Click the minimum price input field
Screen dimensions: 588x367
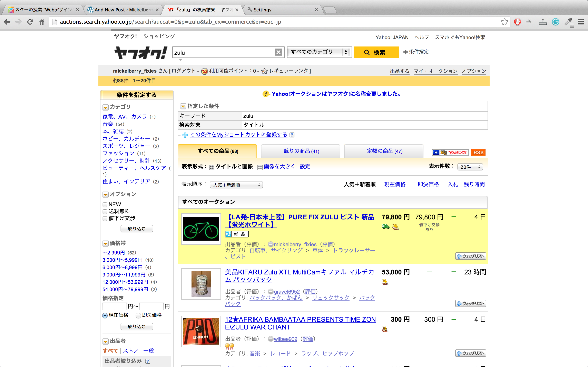(115, 306)
